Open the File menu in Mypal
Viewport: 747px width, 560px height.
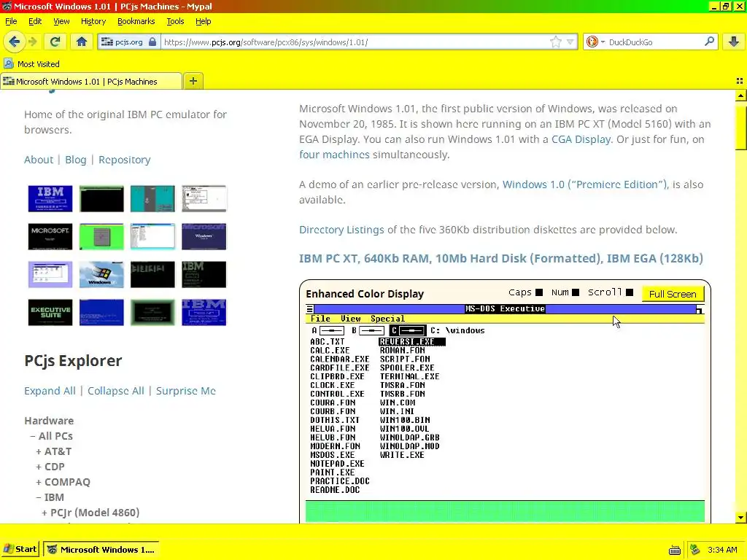11,21
